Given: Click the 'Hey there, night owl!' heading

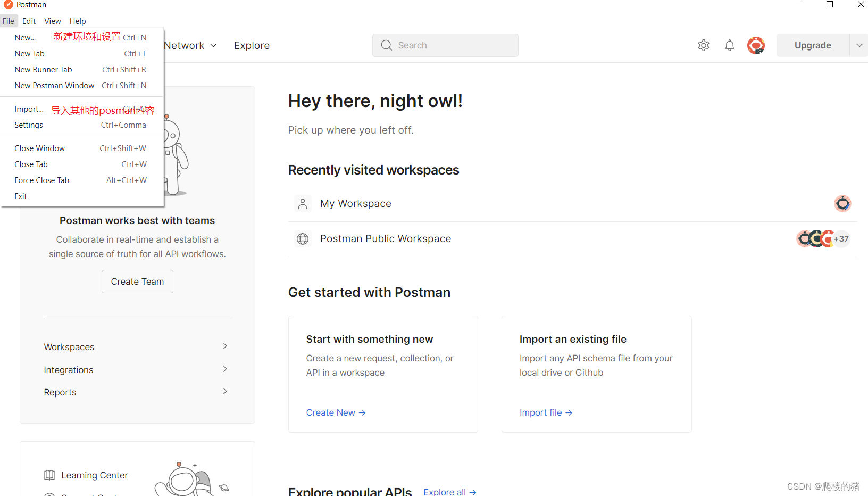Looking at the screenshot, I should click(x=375, y=101).
